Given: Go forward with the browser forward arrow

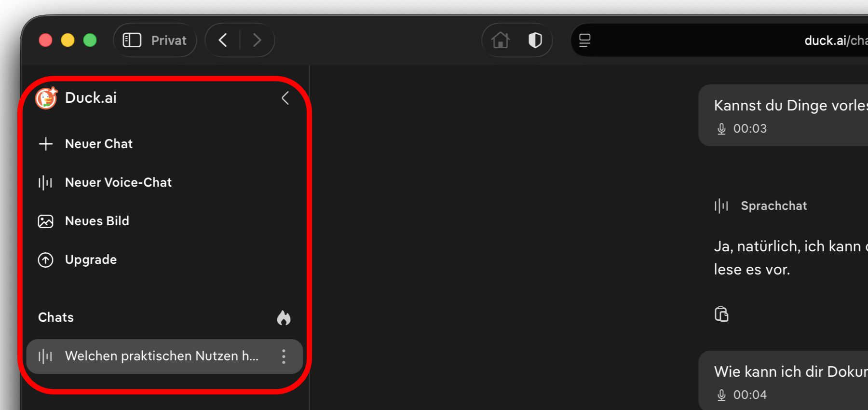Looking at the screenshot, I should [x=257, y=40].
